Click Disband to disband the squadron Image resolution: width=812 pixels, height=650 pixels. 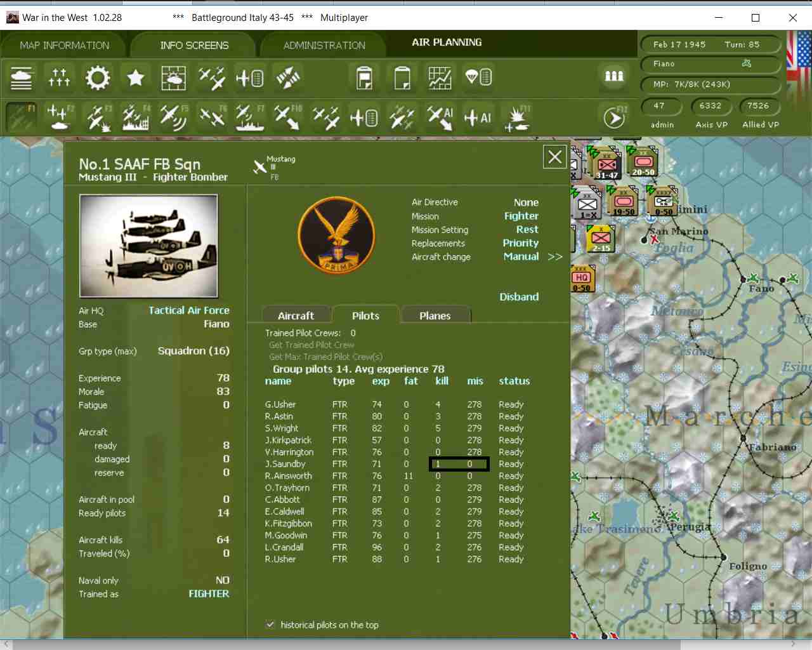click(519, 296)
